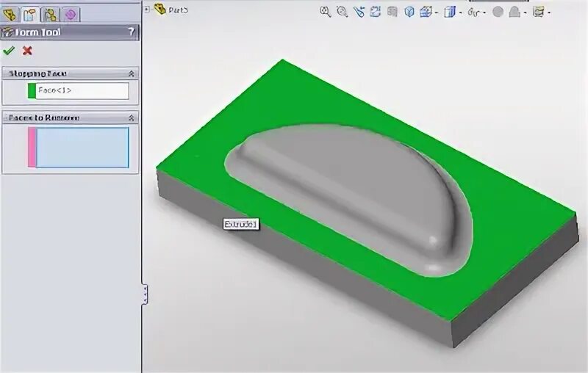The width and height of the screenshot is (588, 373).
Task: Activate the Faces to Remove selection box
Action: (x=82, y=148)
